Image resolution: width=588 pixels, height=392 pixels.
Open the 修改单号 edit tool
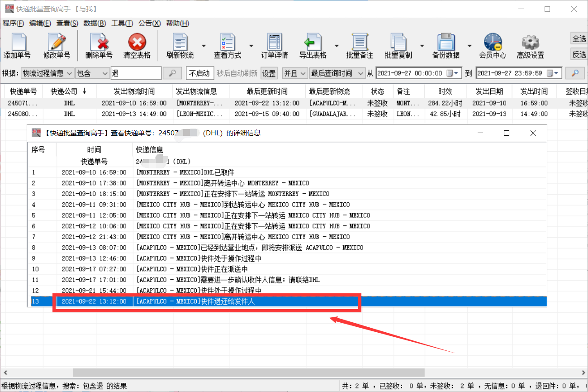point(57,46)
